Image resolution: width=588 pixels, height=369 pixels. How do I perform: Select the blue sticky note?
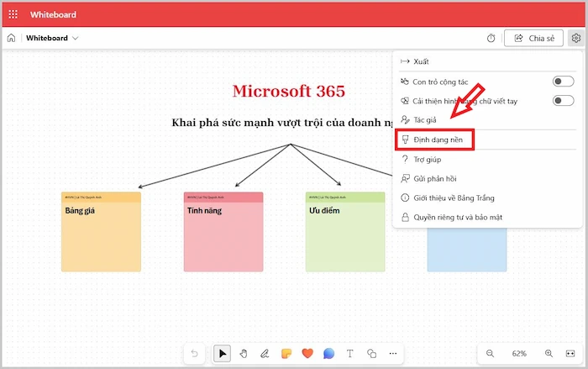tap(467, 250)
